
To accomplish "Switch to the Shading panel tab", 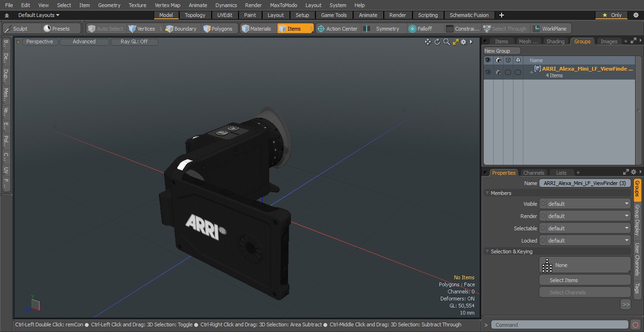I will [x=555, y=41].
